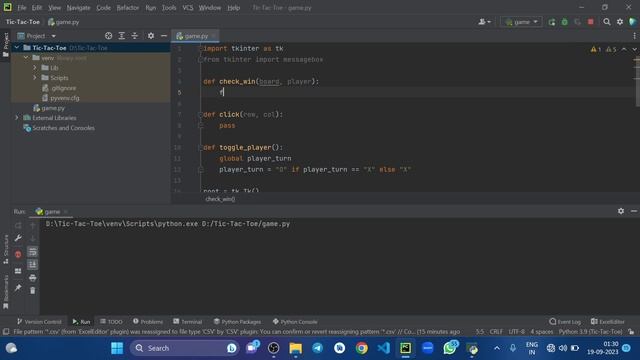The width and height of the screenshot is (640, 360).
Task: Click red stop icon in Run panel
Action: coord(18,254)
